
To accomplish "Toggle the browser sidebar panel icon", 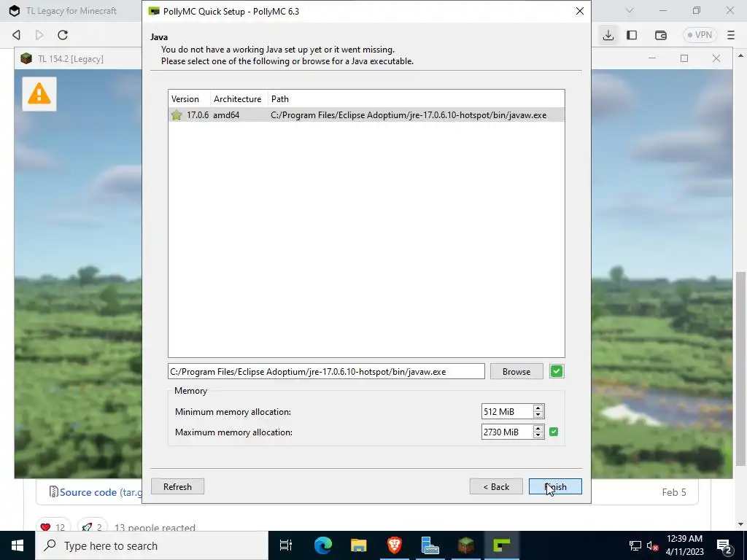I will [632, 35].
